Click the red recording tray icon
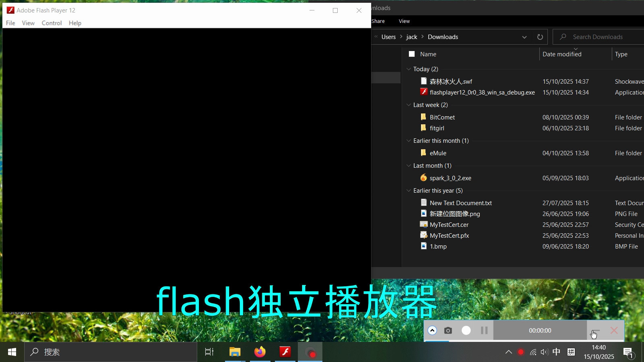The height and width of the screenshot is (362, 644). click(521, 352)
